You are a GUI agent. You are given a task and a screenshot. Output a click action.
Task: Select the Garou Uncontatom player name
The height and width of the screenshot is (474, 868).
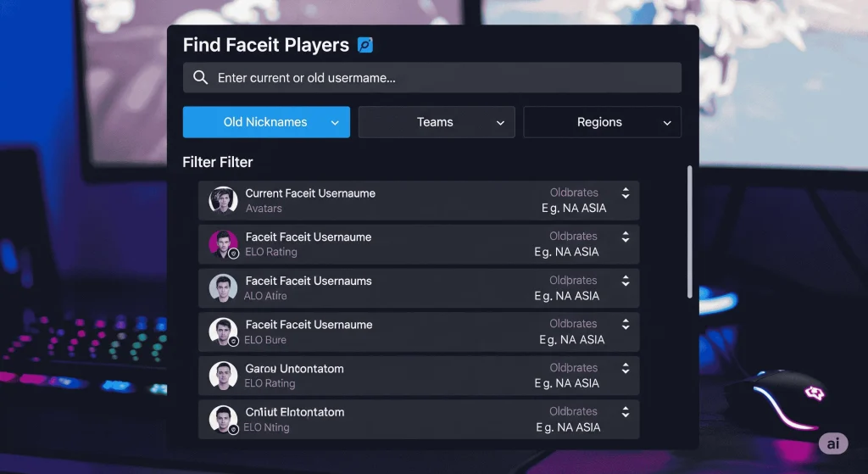(x=294, y=369)
